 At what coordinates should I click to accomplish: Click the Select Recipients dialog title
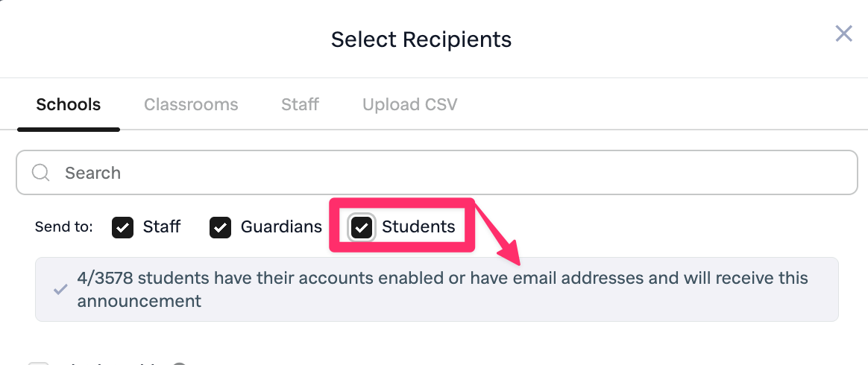(421, 39)
